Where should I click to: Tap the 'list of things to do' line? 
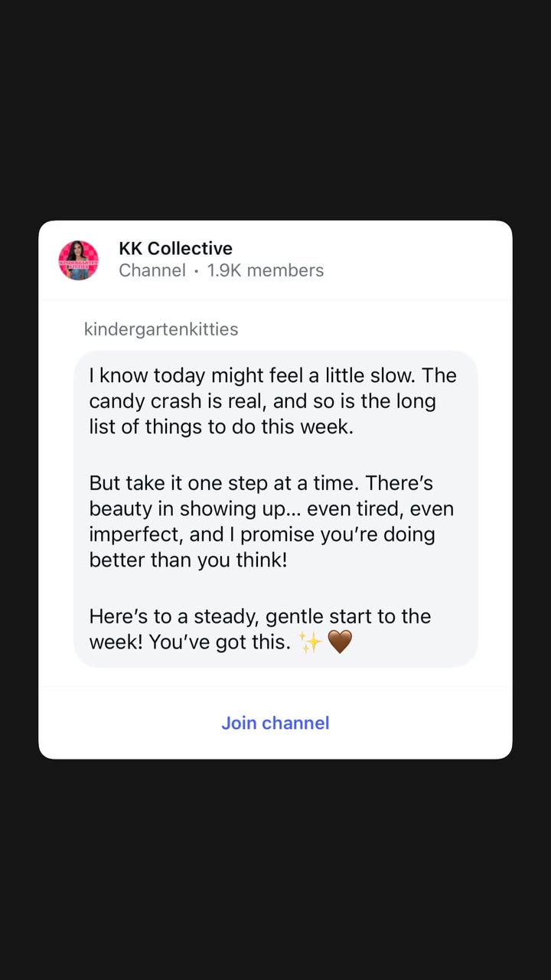click(221, 427)
